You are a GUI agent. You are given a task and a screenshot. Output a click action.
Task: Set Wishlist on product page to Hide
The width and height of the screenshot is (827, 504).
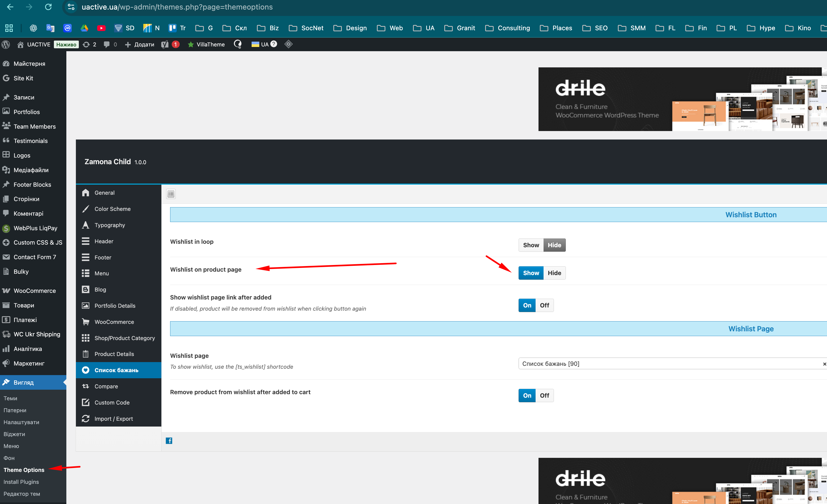pyautogui.click(x=554, y=273)
